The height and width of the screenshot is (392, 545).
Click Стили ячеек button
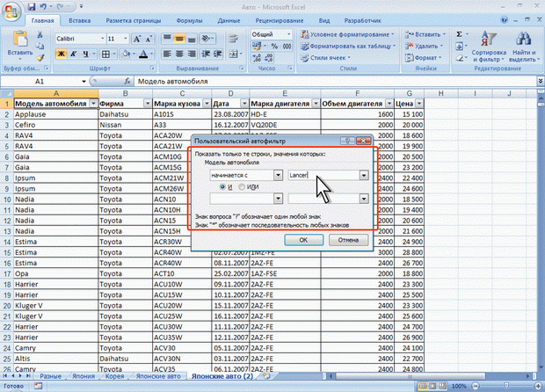(326, 58)
